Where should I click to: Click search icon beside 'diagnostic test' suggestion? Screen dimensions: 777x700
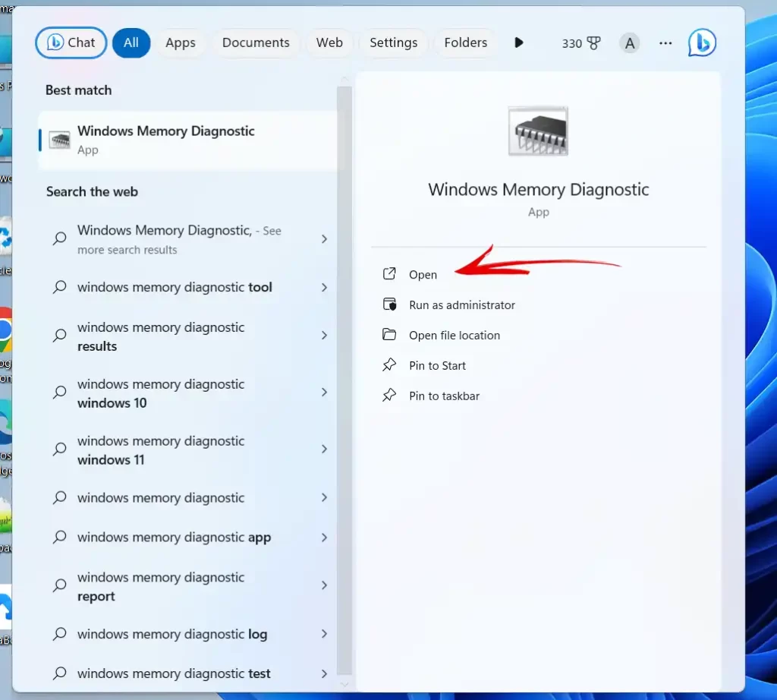pos(59,673)
